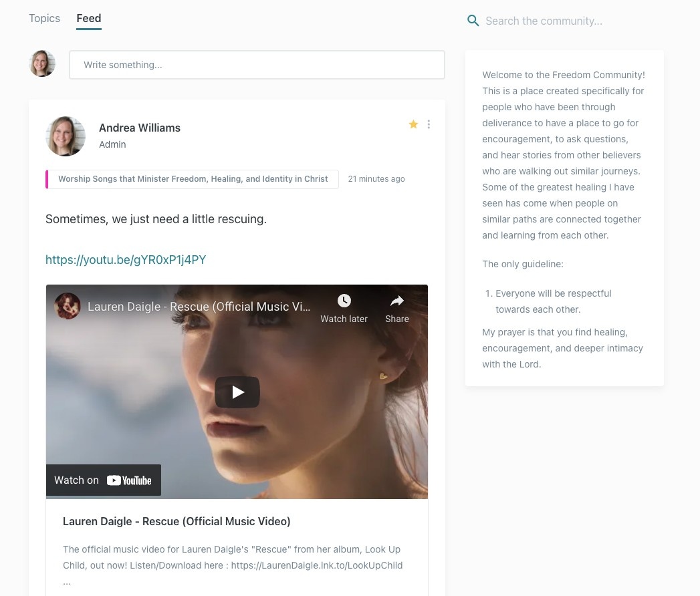Play the Lauren Daigle Rescue video

click(237, 392)
